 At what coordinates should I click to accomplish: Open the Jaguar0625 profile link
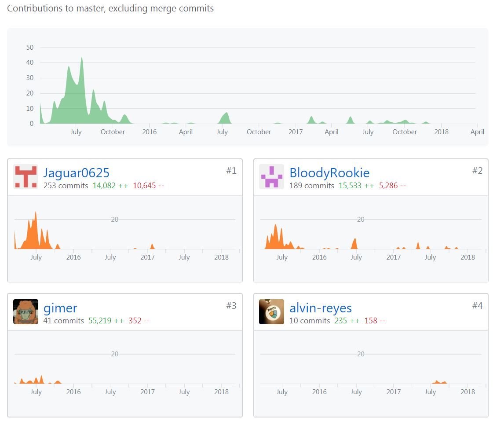(x=76, y=173)
